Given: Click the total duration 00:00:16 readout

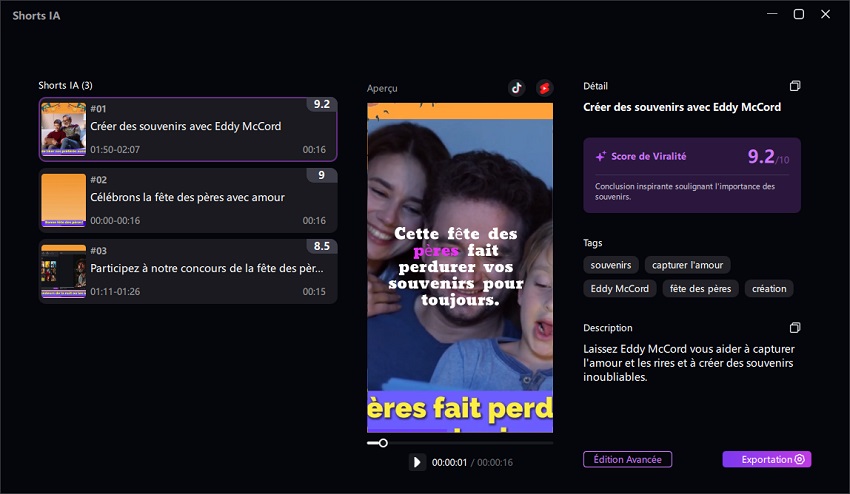Looking at the screenshot, I should pyautogui.click(x=494, y=463).
